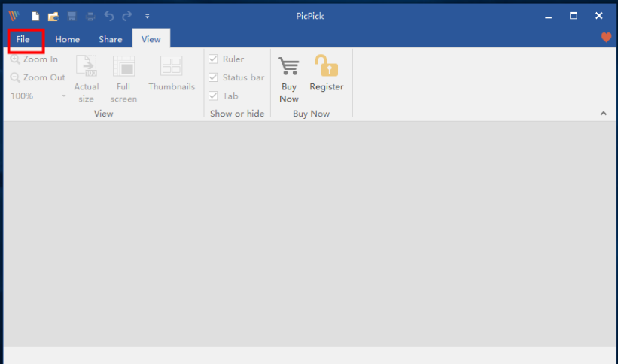Image resolution: width=618 pixels, height=364 pixels.
Task: Click the New document icon in quick access toolbar
Action: click(35, 16)
